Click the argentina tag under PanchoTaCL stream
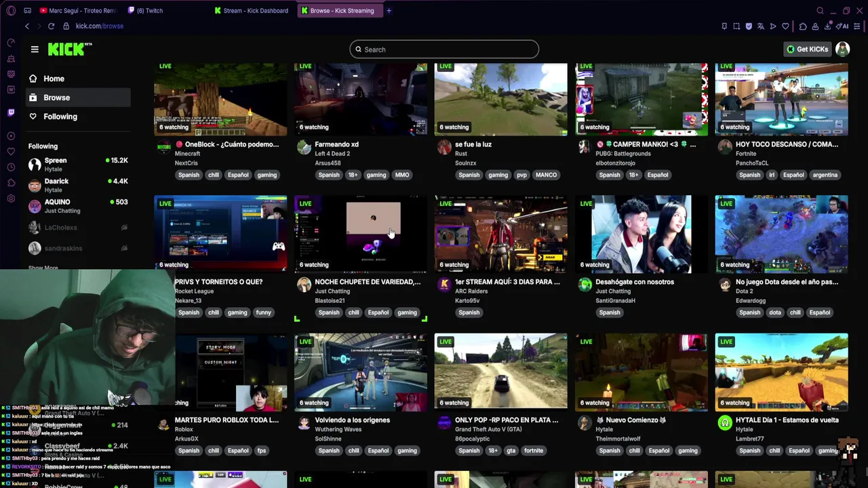 [825, 175]
